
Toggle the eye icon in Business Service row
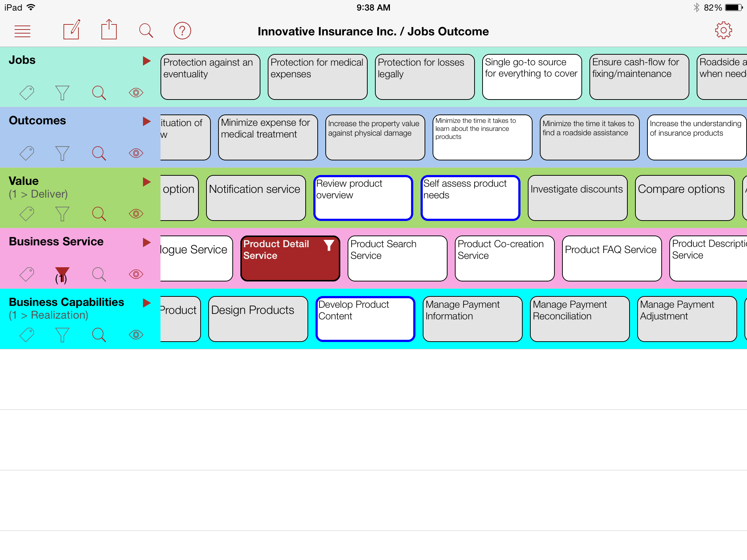(x=136, y=274)
